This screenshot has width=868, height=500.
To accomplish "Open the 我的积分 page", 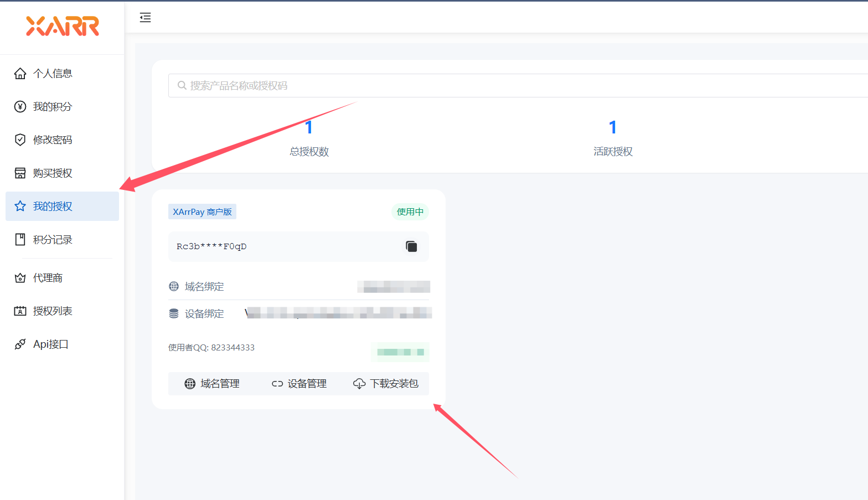I will [62, 106].
